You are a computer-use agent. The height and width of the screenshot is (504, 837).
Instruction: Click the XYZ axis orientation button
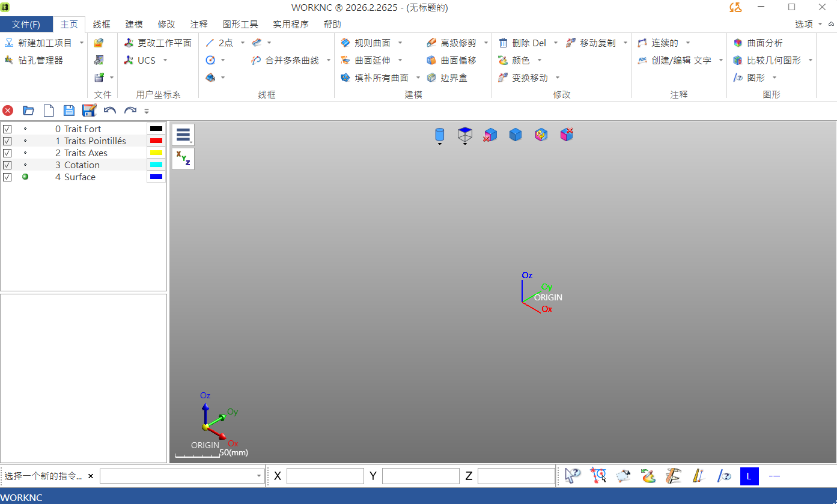[x=183, y=159]
